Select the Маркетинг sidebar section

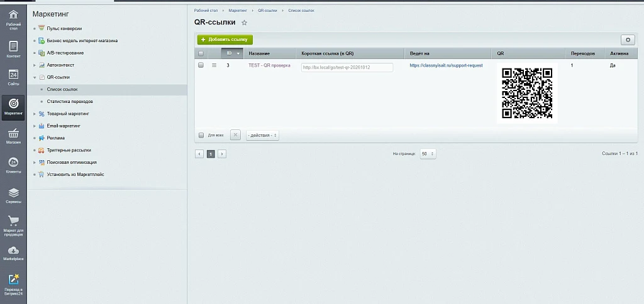(x=13, y=107)
